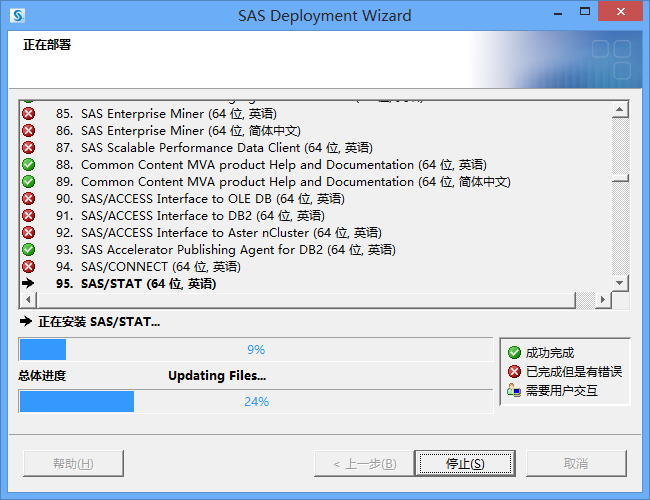Click the success icon for SAS Accelerator Publishing Agent
The width and height of the screenshot is (650, 500).
(29, 250)
